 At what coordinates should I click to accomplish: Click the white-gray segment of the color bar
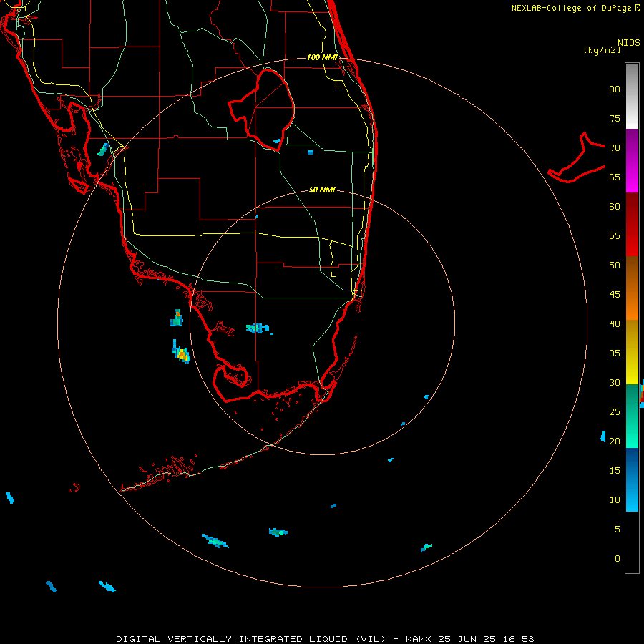point(632,96)
